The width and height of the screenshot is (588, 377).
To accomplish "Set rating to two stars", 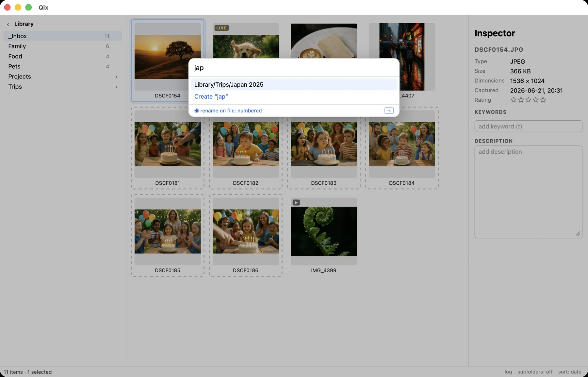I will 521,100.
